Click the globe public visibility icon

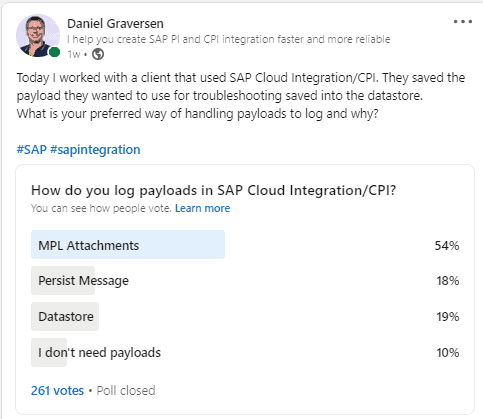(x=98, y=54)
